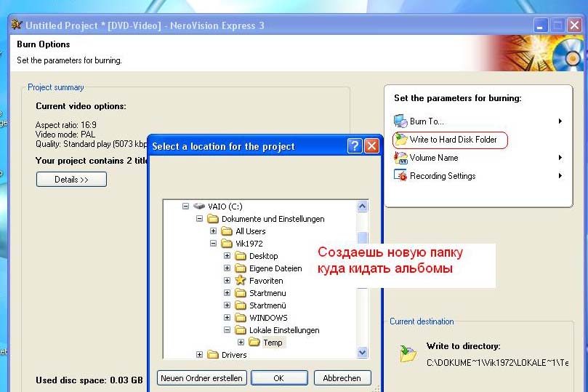Click the folder tree scroll down arrow
The width and height of the screenshot is (588, 392).
362,352
